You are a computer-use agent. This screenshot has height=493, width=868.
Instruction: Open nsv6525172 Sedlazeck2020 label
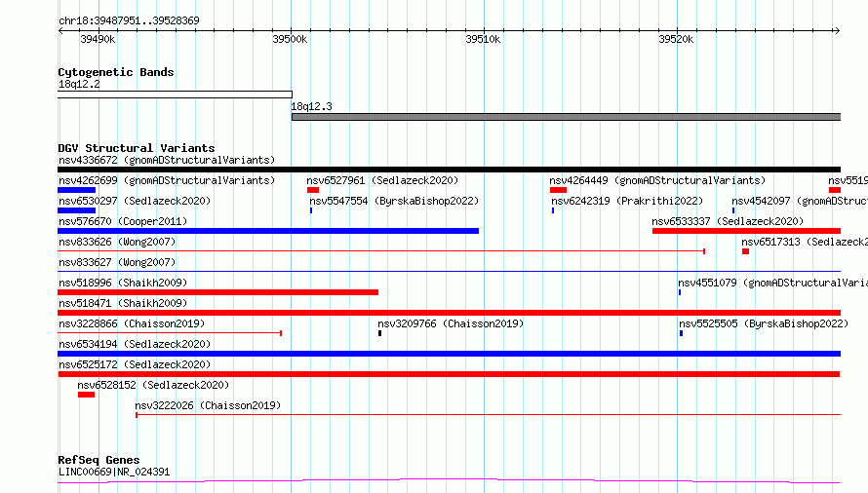coord(135,364)
